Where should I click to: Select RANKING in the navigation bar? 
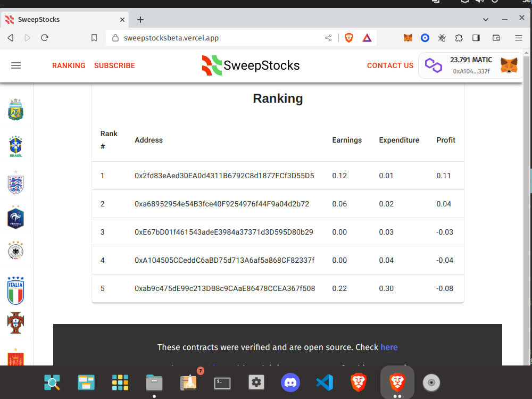pos(69,65)
